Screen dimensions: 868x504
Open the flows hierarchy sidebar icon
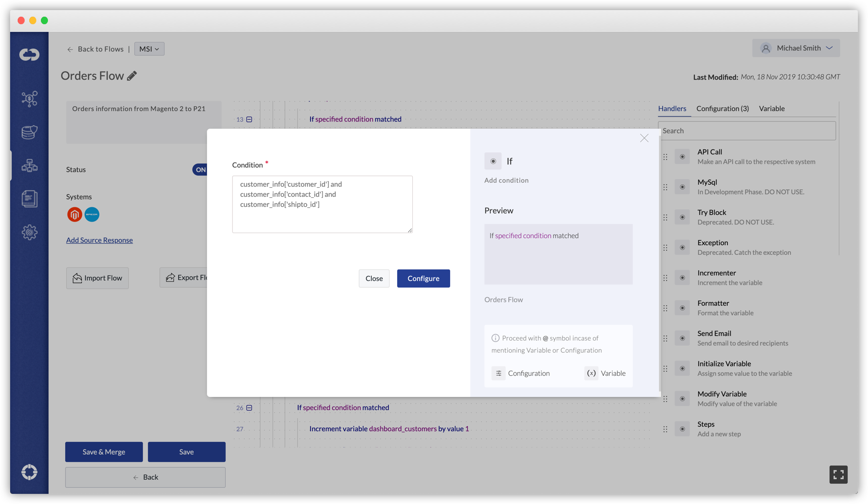(x=29, y=165)
